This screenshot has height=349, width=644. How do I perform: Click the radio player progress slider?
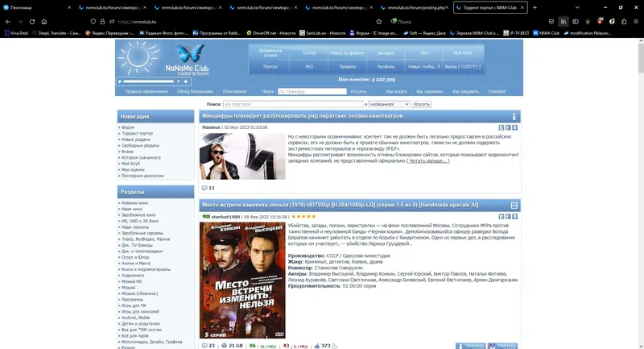[x=149, y=81]
